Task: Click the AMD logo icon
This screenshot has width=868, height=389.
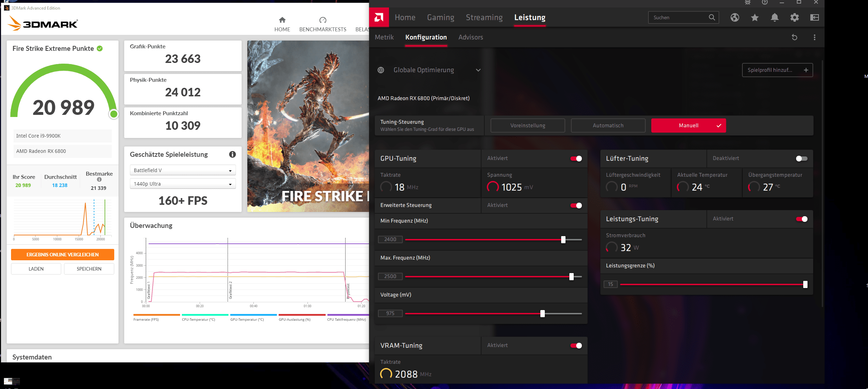Action: 379,17
